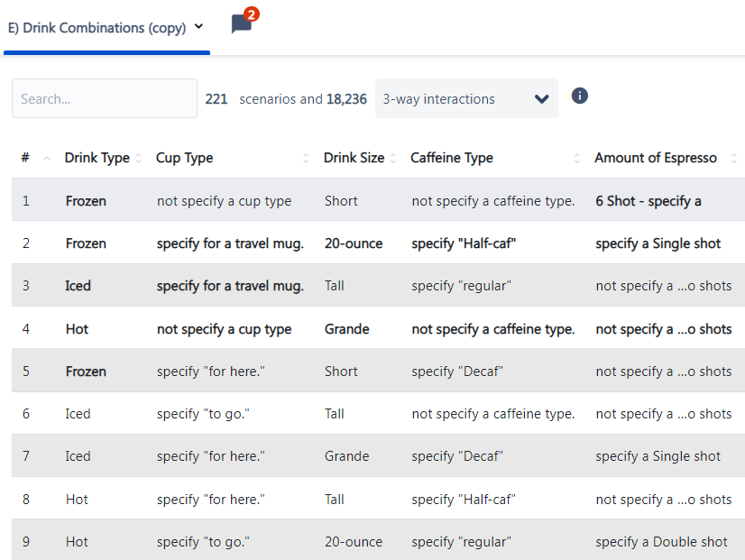Sort by Drink Type column arrows
This screenshot has width=745, height=560.
(x=138, y=158)
